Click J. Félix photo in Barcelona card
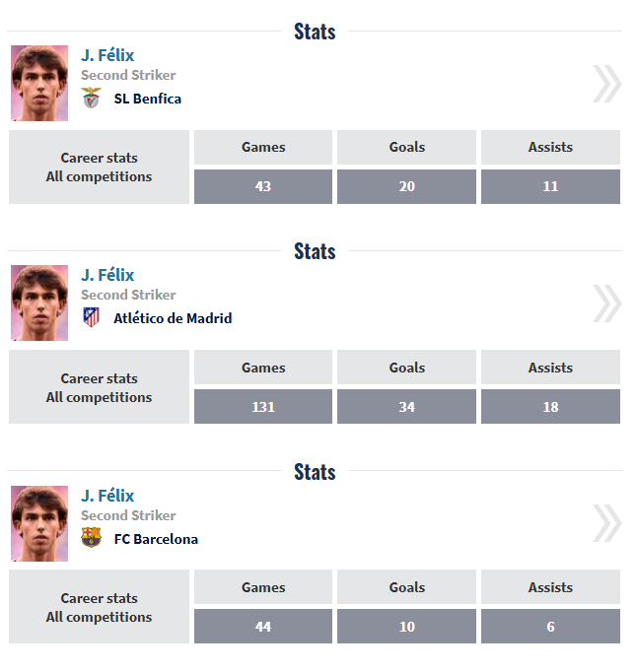The height and width of the screenshot is (672, 636). click(x=39, y=523)
